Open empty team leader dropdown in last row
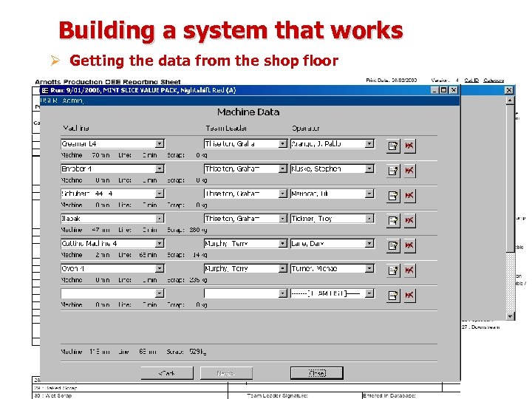This screenshot has width=532, height=399. click(282, 293)
